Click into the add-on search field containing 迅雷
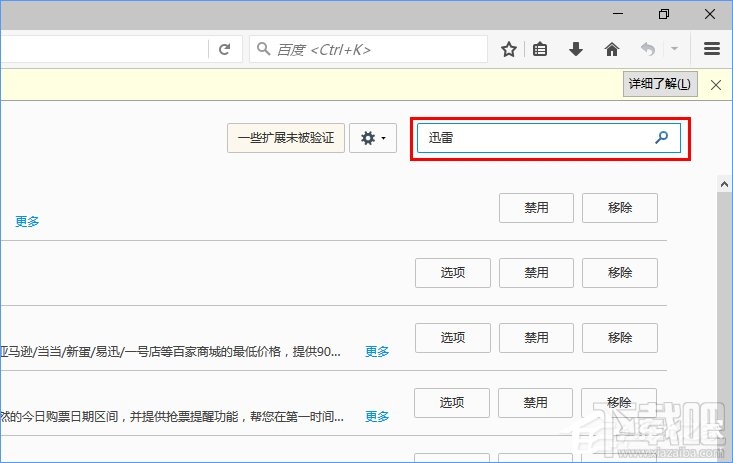Viewport: 733px width, 463px height. pos(549,138)
